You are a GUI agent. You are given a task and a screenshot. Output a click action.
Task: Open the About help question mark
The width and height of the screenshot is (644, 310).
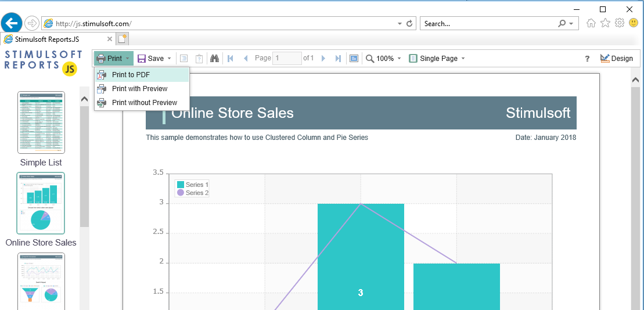[587, 59]
